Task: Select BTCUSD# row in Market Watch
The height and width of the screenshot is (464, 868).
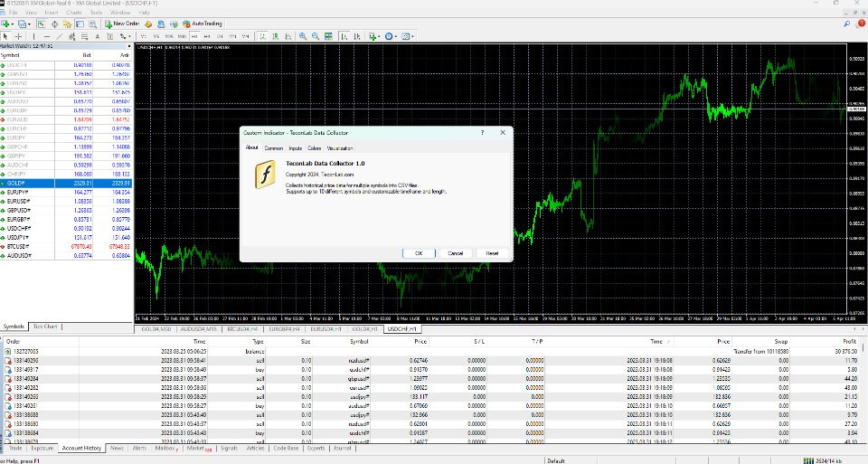Action: click(66, 246)
